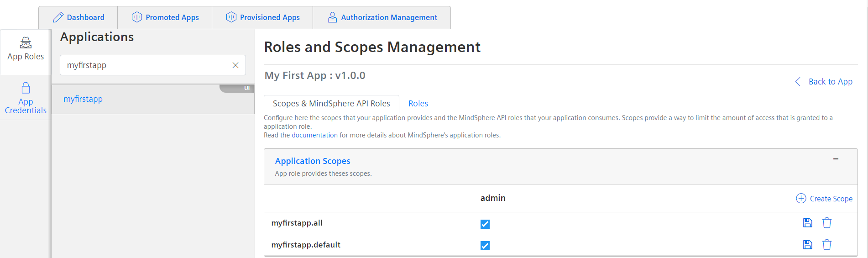Image resolution: width=868 pixels, height=258 pixels.
Task: Switch to the Roles tab
Action: pos(418,104)
